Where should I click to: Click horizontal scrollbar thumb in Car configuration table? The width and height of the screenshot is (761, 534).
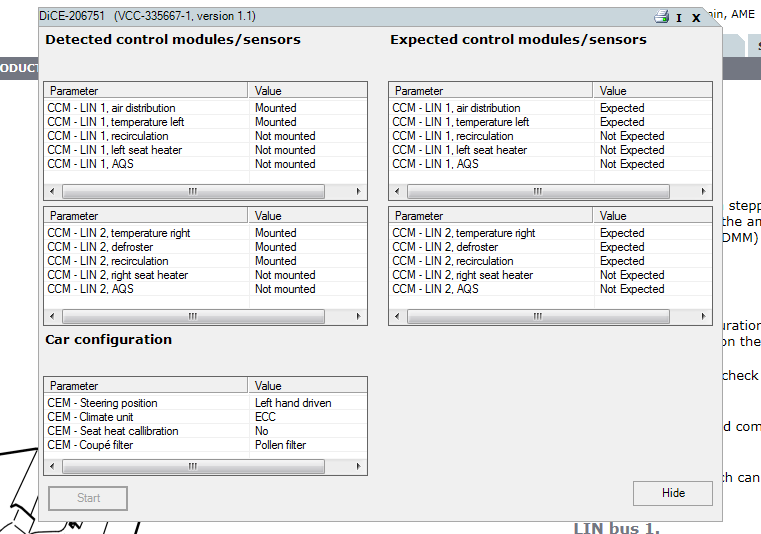pos(192,466)
